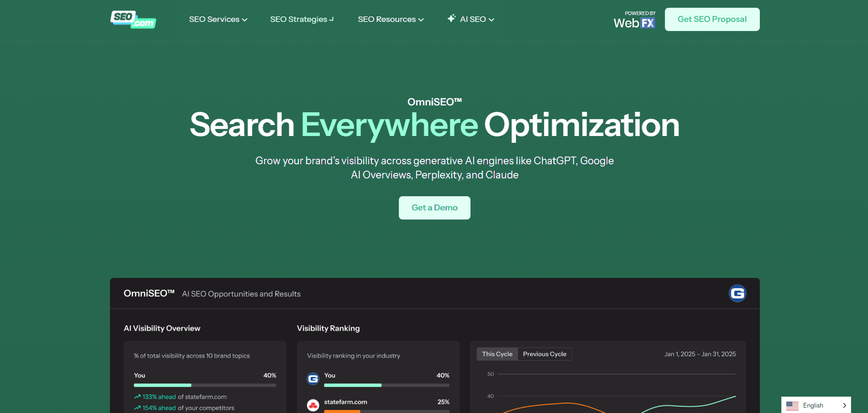Click the 'statefarm.com' ranking row label
The width and height of the screenshot is (868, 413).
tap(345, 402)
